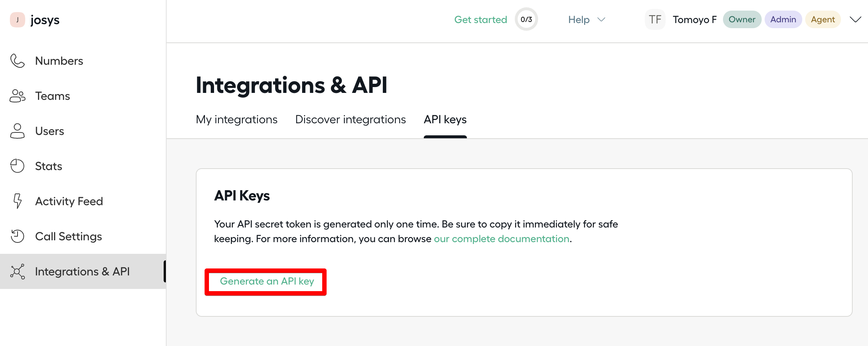Click the Get started link
The height and width of the screenshot is (346, 868).
480,20
